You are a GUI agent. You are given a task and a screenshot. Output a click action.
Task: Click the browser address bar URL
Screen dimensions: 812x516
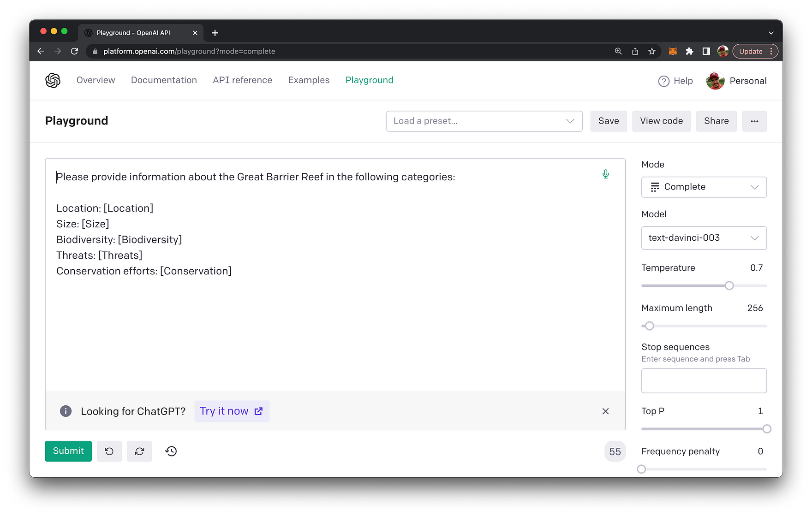pyautogui.click(x=189, y=51)
